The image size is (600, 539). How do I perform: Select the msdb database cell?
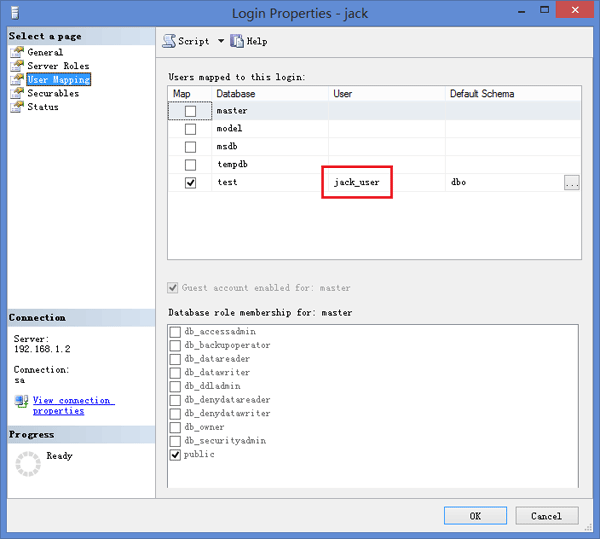[270, 147]
